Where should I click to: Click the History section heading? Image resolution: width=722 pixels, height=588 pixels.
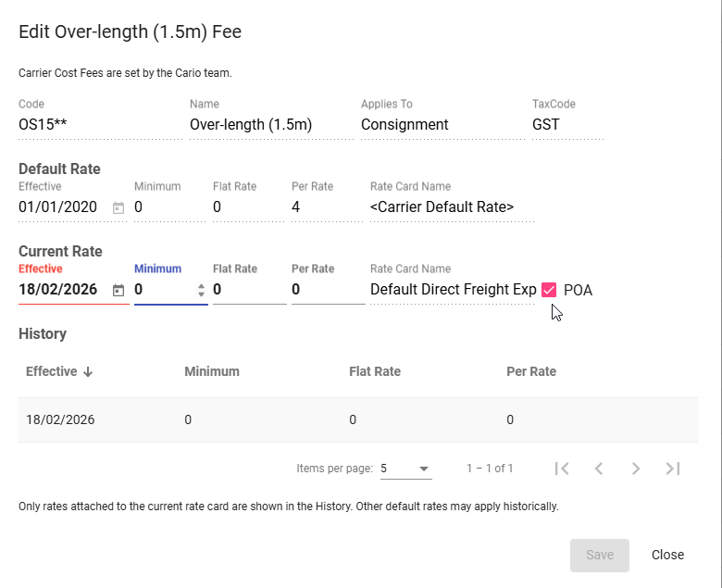pyautogui.click(x=43, y=334)
